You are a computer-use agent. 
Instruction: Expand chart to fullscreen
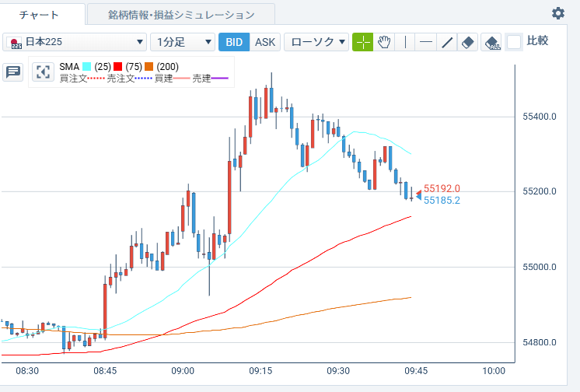(43, 72)
